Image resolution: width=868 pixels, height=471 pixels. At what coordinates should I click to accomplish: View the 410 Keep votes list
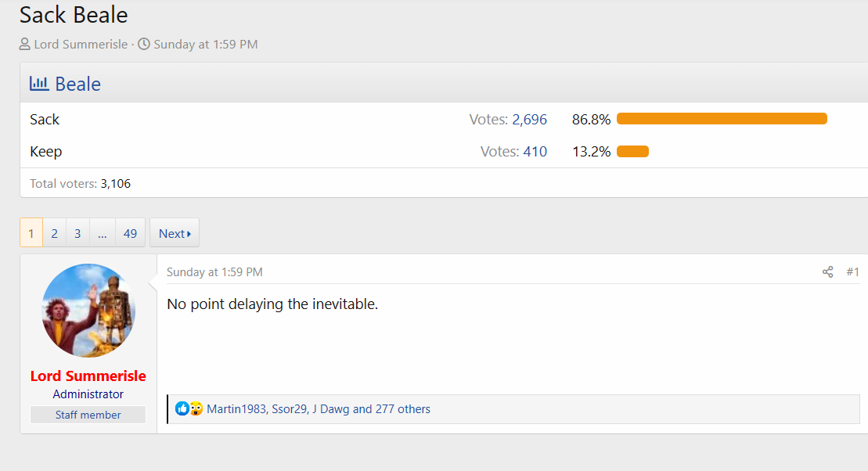pyautogui.click(x=535, y=152)
